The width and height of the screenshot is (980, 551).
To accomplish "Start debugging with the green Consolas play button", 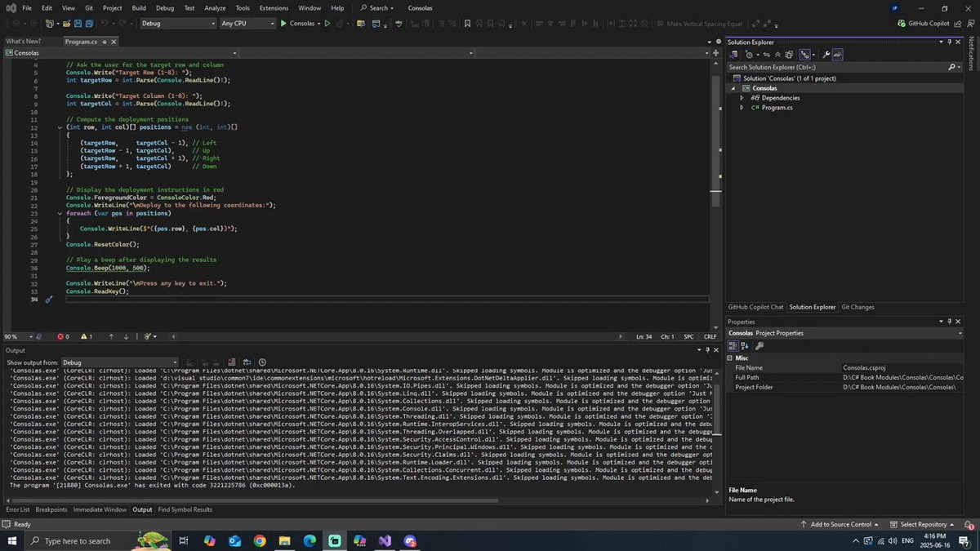I will [x=297, y=24].
